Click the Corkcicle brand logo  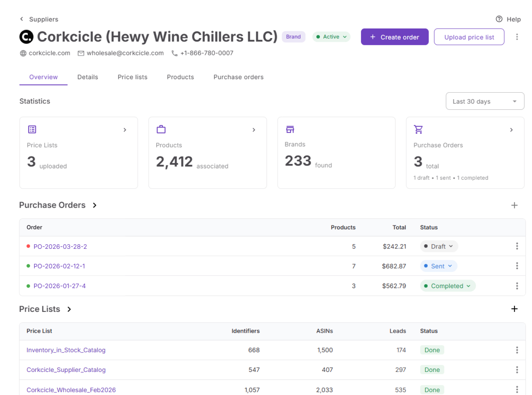tap(26, 37)
